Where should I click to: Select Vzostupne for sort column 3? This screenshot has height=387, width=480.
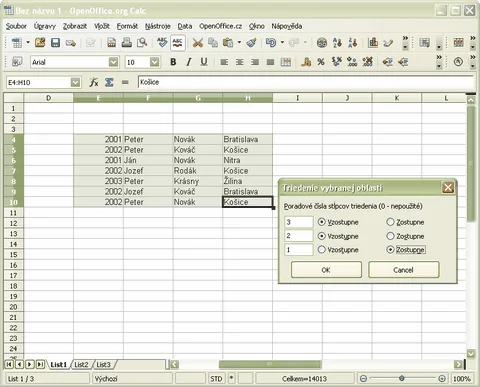[x=321, y=222]
